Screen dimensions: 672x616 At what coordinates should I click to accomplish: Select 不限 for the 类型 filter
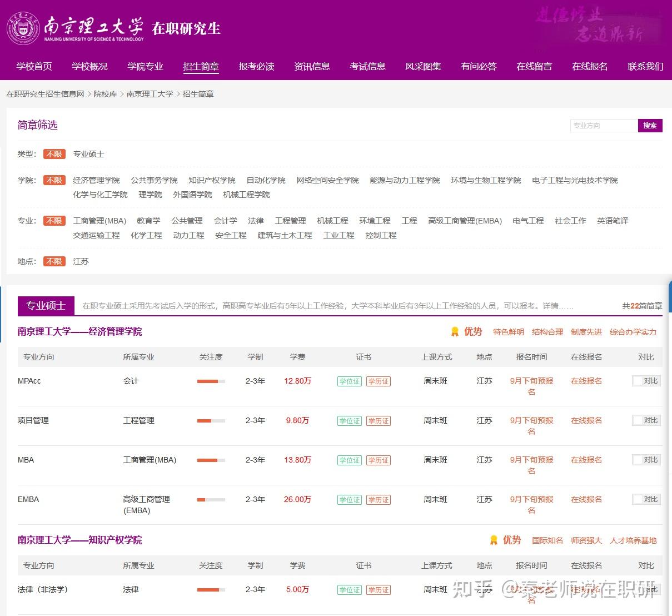tap(54, 154)
